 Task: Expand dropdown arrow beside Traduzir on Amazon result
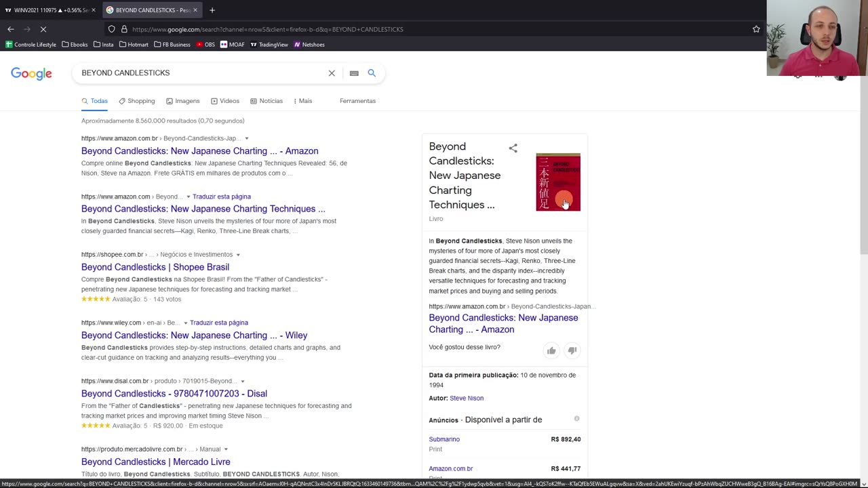pos(188,197)
